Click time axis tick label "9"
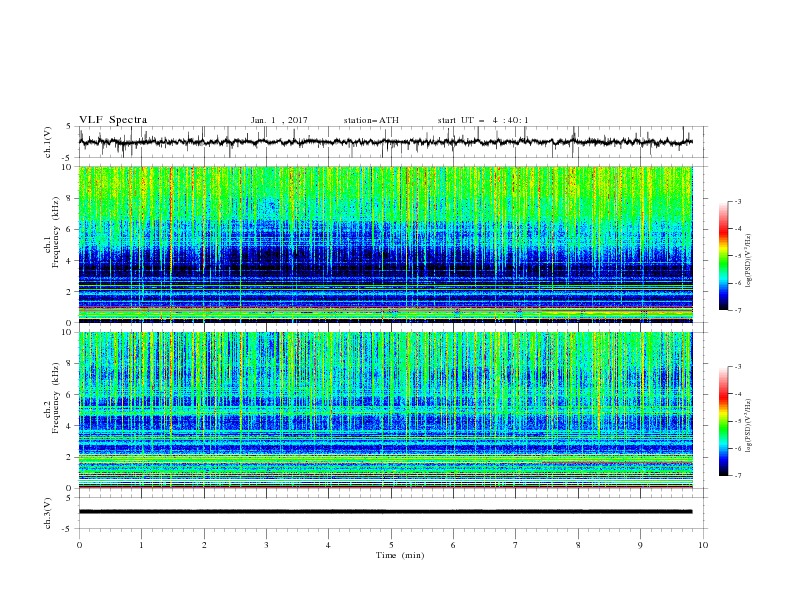 tap(640, 545)
